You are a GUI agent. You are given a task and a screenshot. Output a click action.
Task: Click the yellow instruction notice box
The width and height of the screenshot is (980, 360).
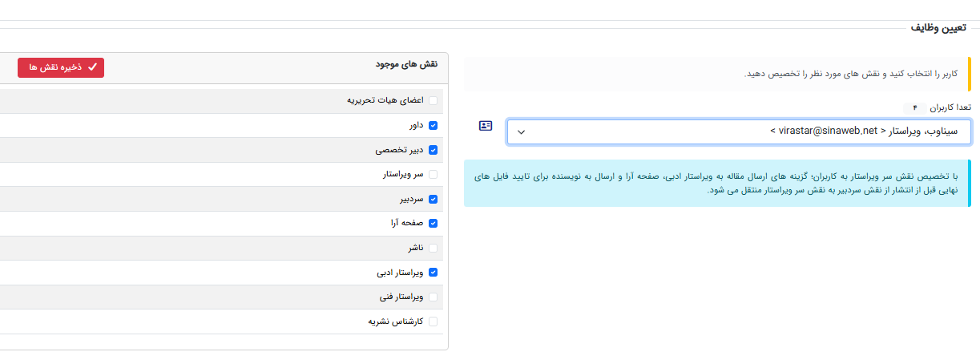pyautogui.click(x=717, y=74)
